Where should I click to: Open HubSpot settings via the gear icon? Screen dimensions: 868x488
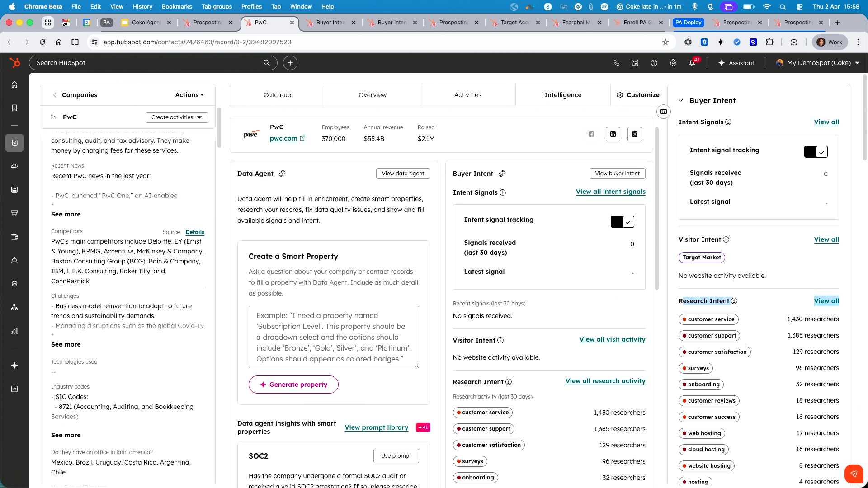pyautogui.click(x=673, y=63)
